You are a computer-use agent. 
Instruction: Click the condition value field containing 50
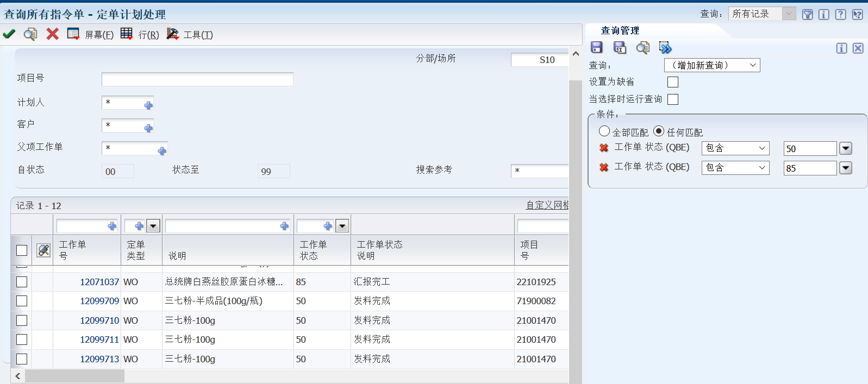(x=810, y=148)
